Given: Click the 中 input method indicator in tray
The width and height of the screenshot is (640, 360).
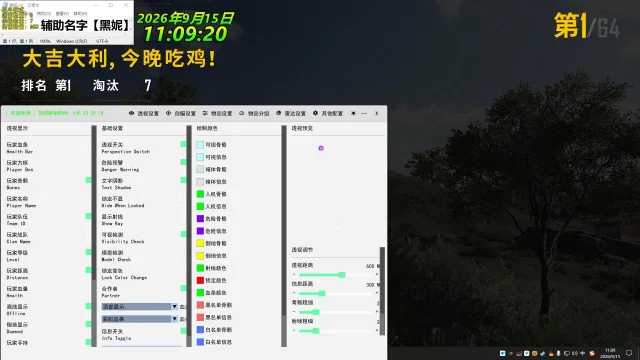Looking at the screenshot, I should 582,353.
